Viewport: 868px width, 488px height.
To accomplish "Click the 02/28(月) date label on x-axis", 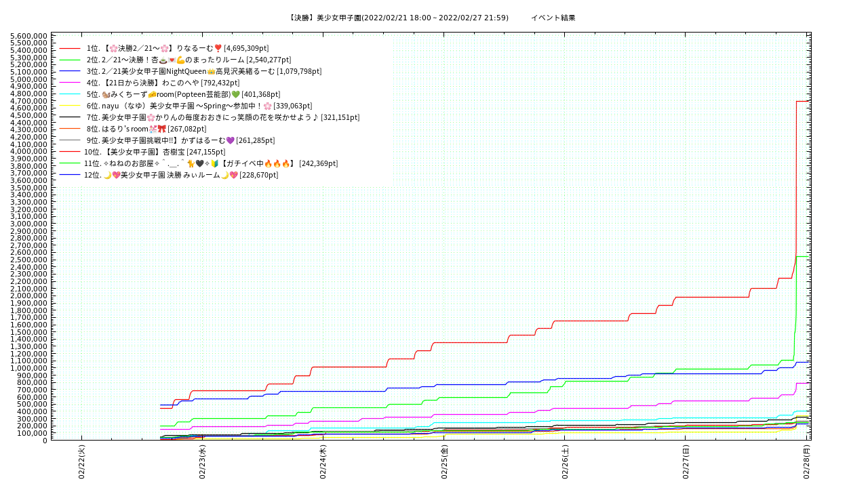I will (807, 462).
